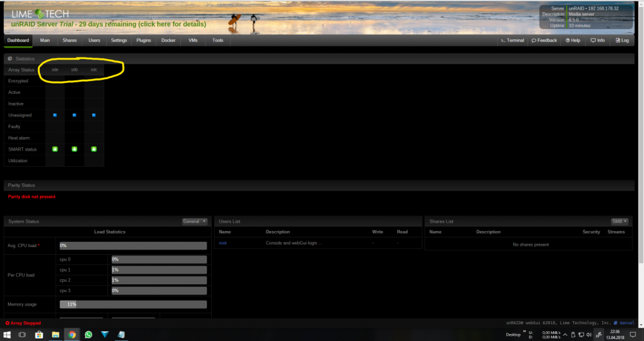Click 'No shares present' text
The width and height of the screenshot is (644, 341).
531,244
